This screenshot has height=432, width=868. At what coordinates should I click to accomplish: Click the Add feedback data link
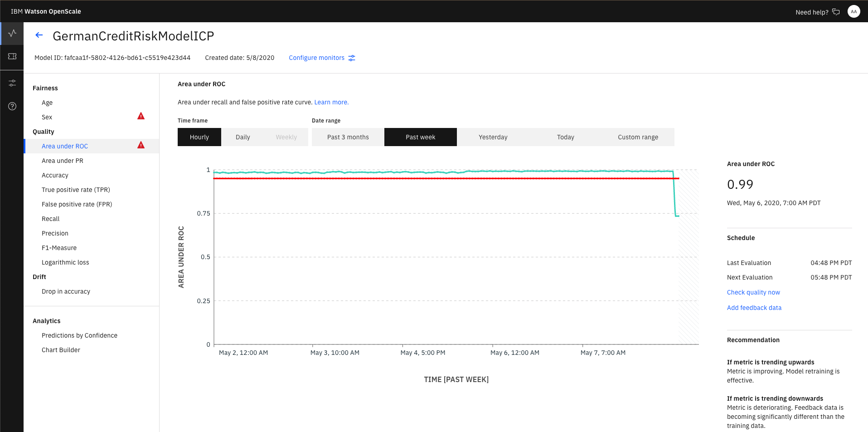click(754, 308)
